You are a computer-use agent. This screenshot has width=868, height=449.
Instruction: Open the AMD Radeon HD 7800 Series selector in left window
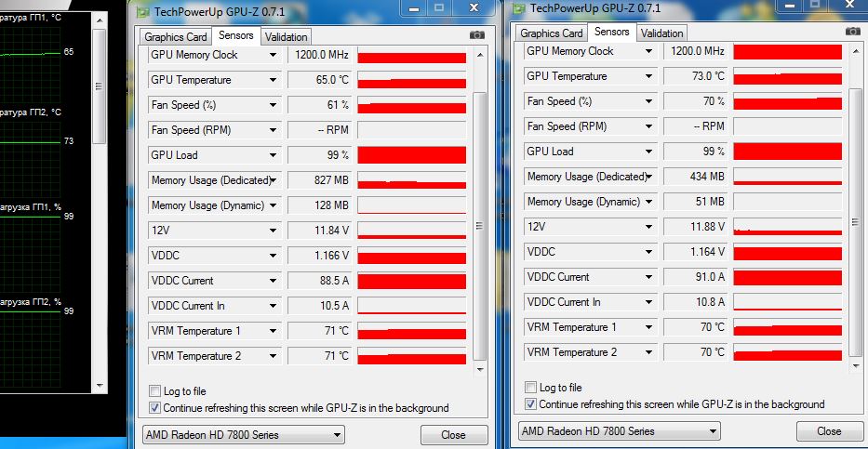tap(244, 435)
